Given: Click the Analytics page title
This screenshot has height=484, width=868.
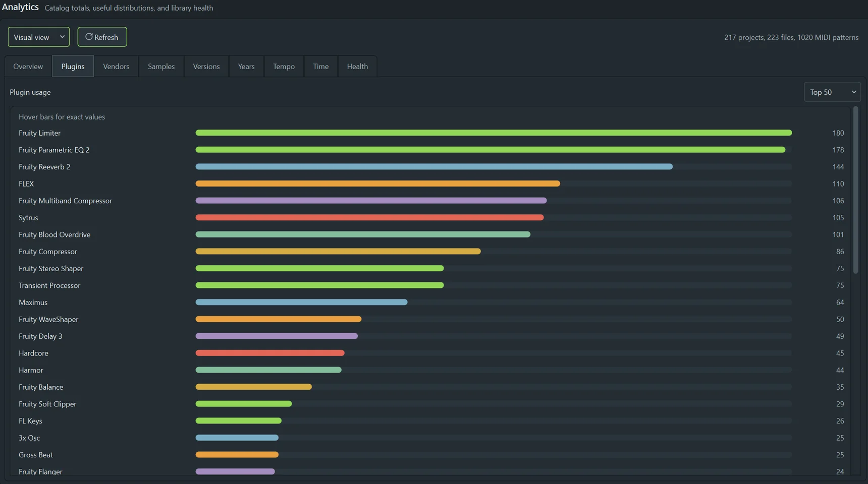Looking at the screenshot, I should [x=20, y=7].
